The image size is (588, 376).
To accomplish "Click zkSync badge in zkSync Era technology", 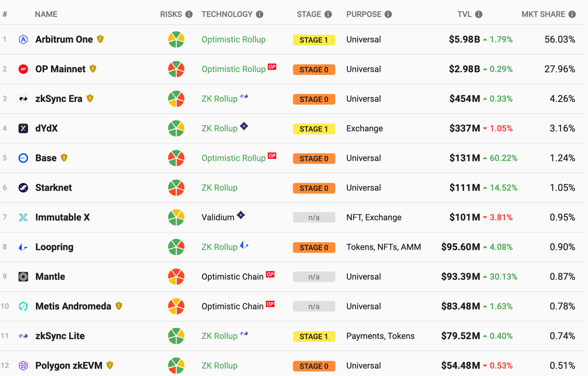I will click(x=244, y=96).
